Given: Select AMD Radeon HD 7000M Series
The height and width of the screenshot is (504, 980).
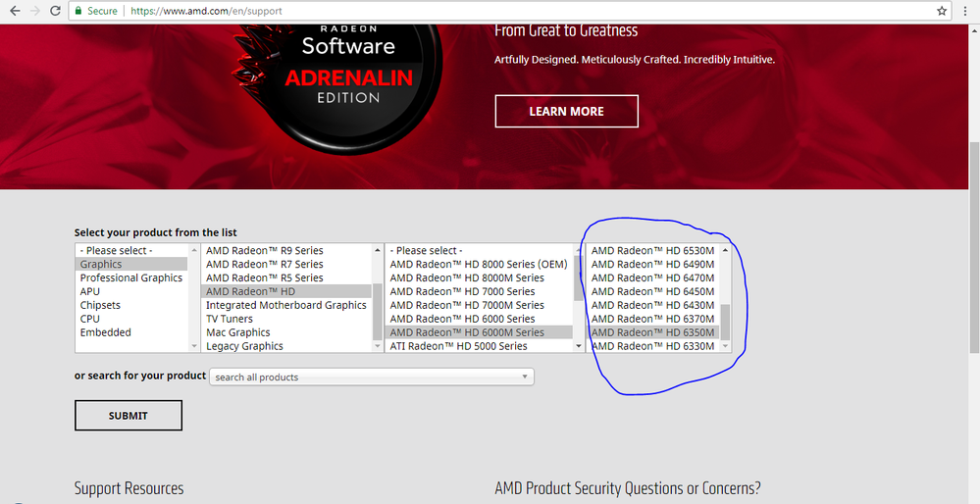Looking at the screenshot, I should 479,305.
